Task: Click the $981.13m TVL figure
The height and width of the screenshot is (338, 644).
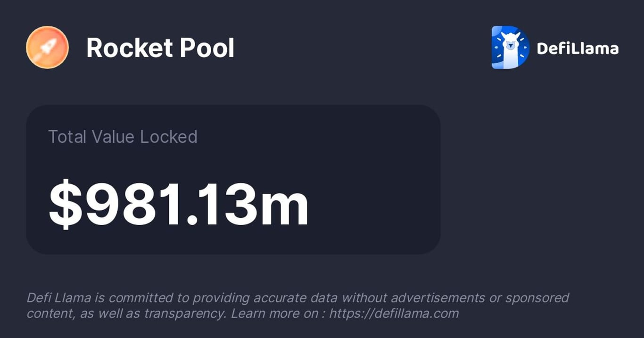Action: point(179,204)
